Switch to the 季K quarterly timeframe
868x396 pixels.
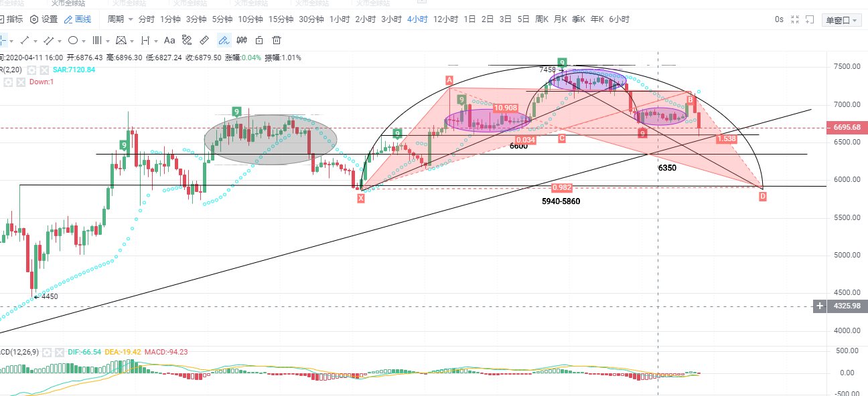point(579,19)
